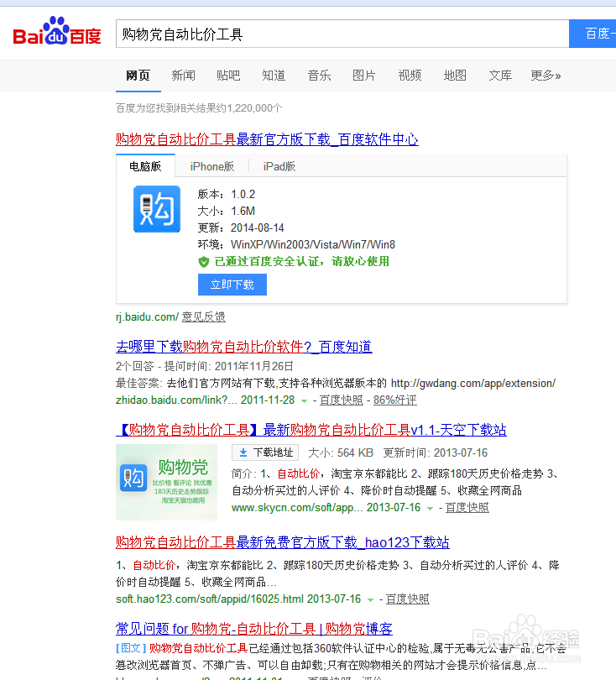Open the 新闻 tab
Image resolution: width=616 pixels, height=680 pixels.
tap(183, 76)
